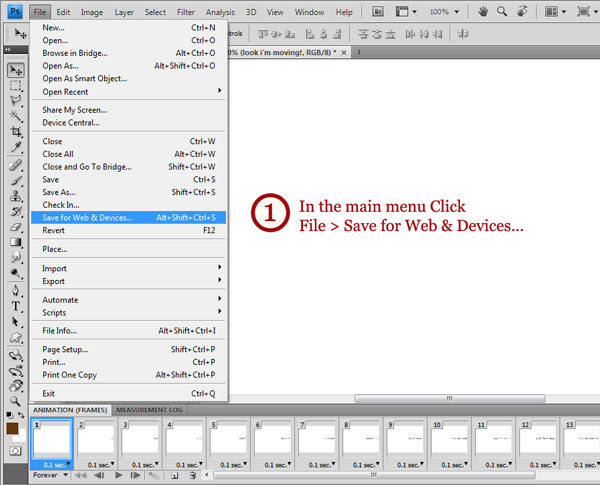Click the Hand tool in the application bar
The width and height of the screenshot is (600, 485).
pos(483,11)
